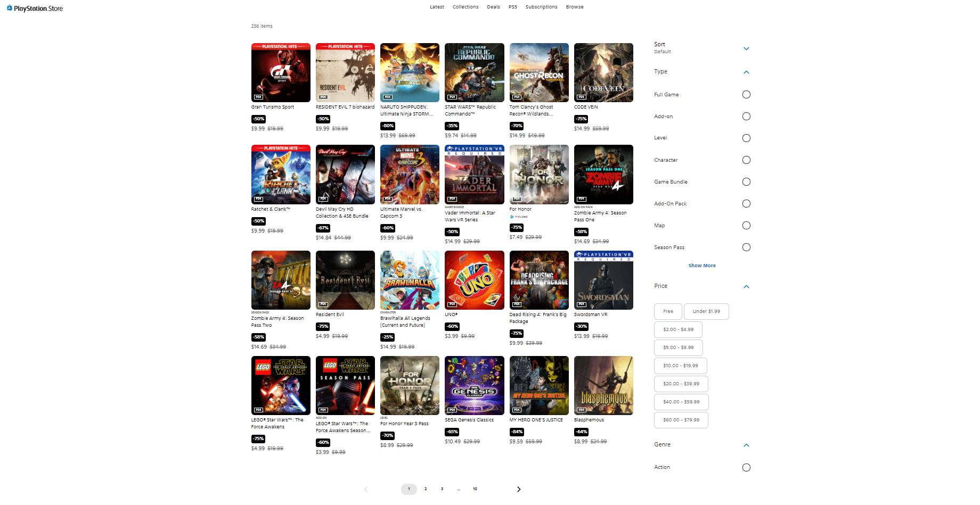The width and height of the screenshot is (980, 505).
Task: Check the Action genre filter
Action: coord(746,467)
